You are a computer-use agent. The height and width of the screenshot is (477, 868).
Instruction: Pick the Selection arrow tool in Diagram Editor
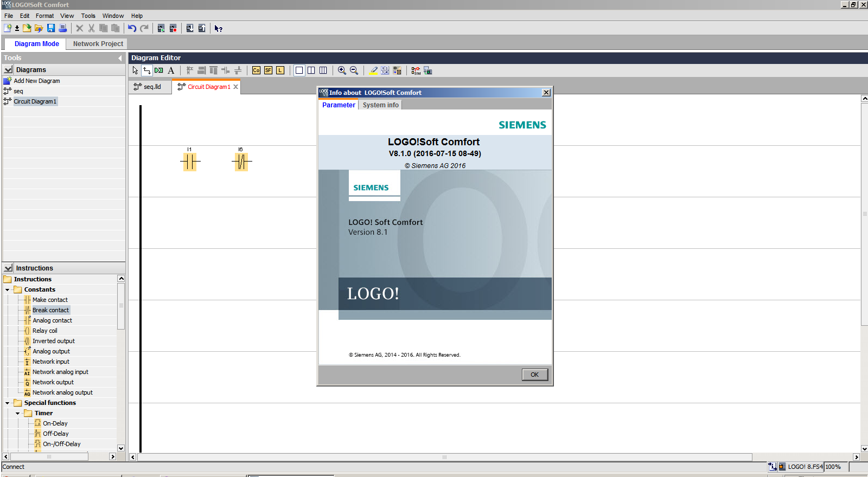135,70
